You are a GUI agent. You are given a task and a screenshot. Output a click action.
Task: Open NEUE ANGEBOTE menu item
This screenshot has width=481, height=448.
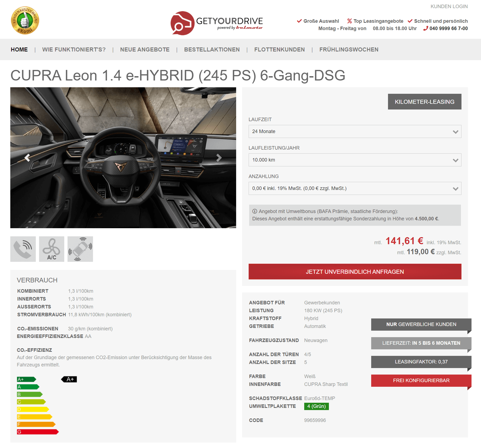145,50
